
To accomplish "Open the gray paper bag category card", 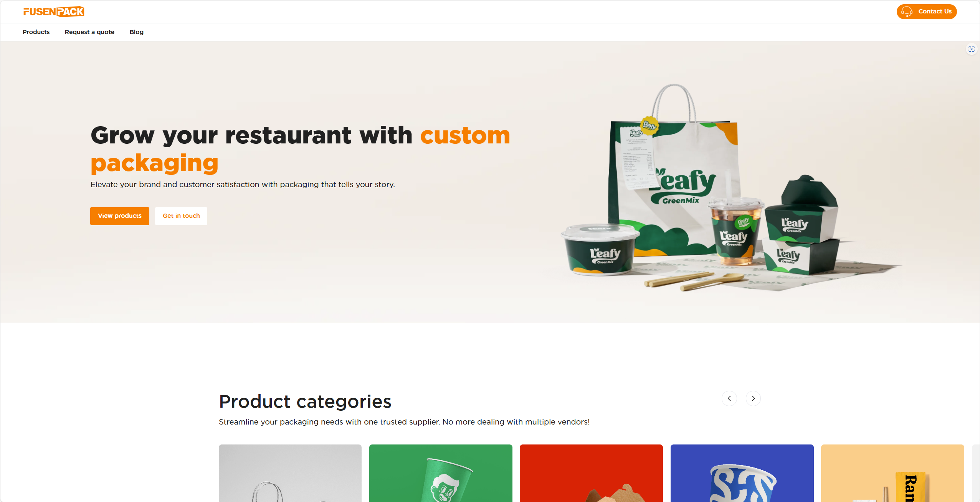I will pyautogui.click(x=290, y=473).
